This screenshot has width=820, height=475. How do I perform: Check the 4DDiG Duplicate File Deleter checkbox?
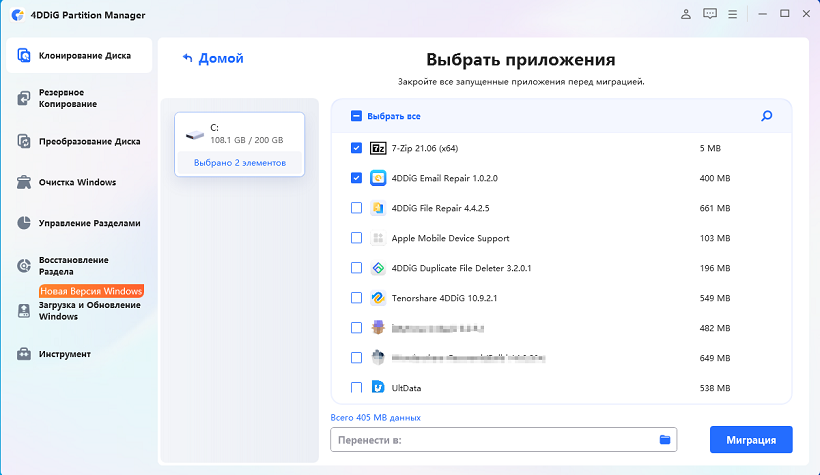[356, 268]
